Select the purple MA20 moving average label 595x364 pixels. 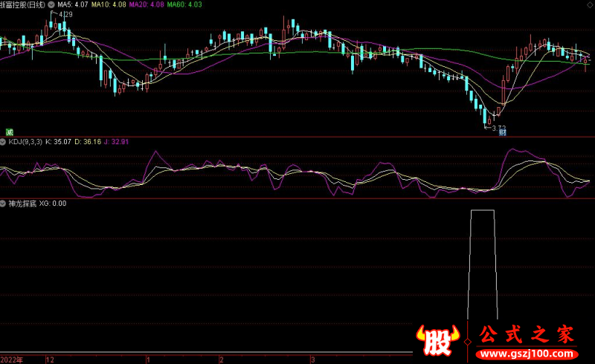pyautogui.click(x=149, y=4)
